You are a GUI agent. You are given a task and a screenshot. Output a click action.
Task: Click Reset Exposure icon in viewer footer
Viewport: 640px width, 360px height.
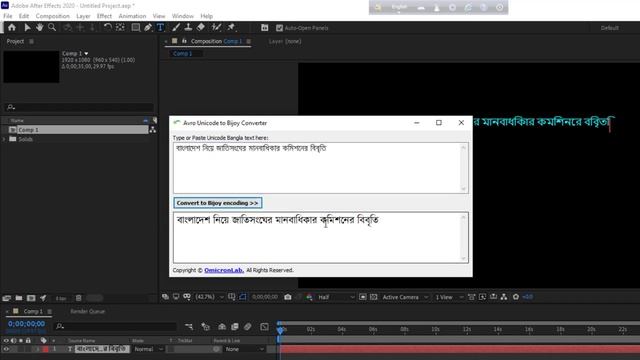[x=516, y=297]
